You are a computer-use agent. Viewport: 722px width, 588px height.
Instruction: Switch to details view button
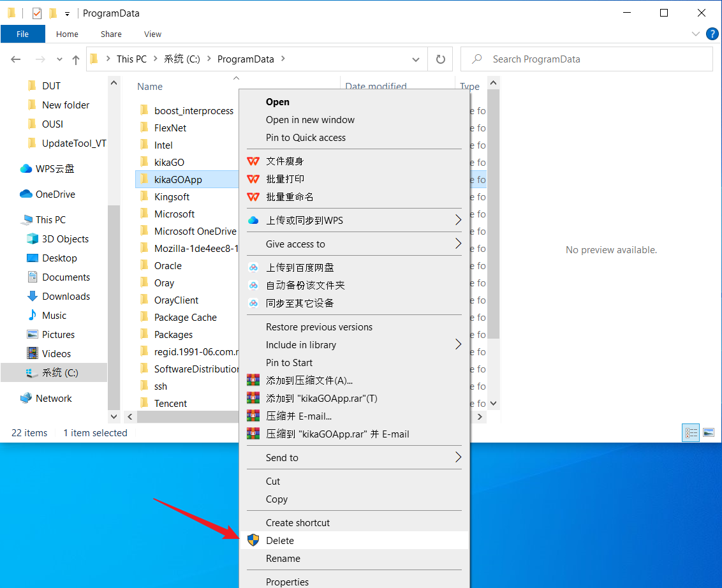click(691, 433)
